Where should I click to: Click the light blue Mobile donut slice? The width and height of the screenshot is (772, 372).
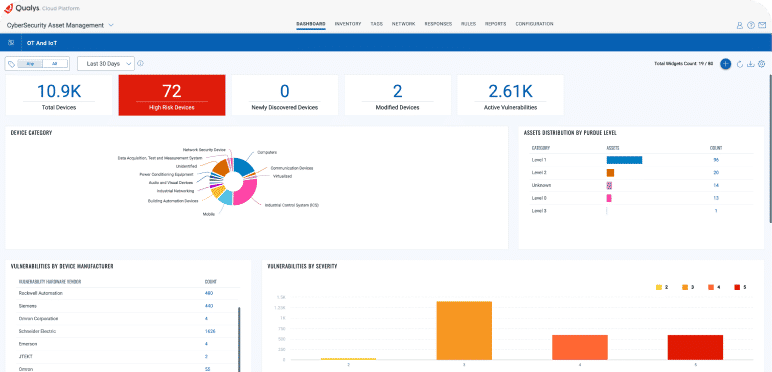[x=225, y=198]
